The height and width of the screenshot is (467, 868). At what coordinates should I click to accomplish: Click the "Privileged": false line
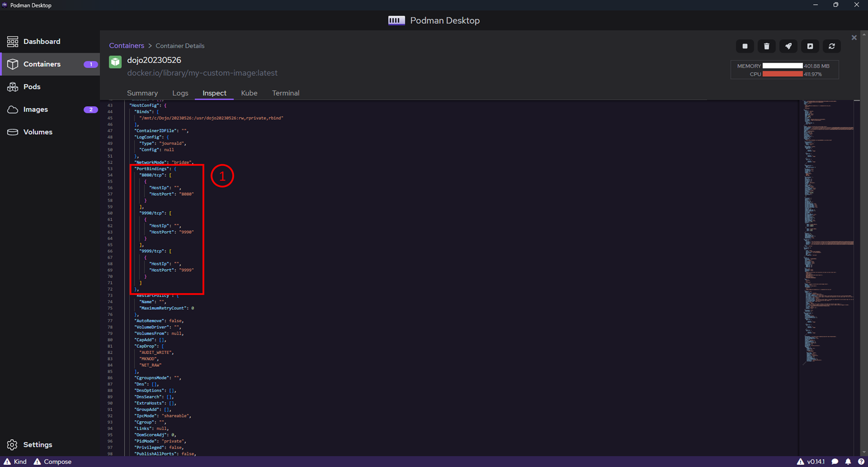point(159,448)
